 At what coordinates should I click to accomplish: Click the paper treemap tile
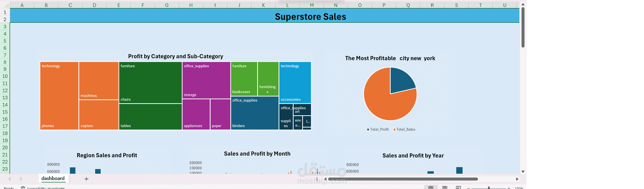tap(220, 114)
